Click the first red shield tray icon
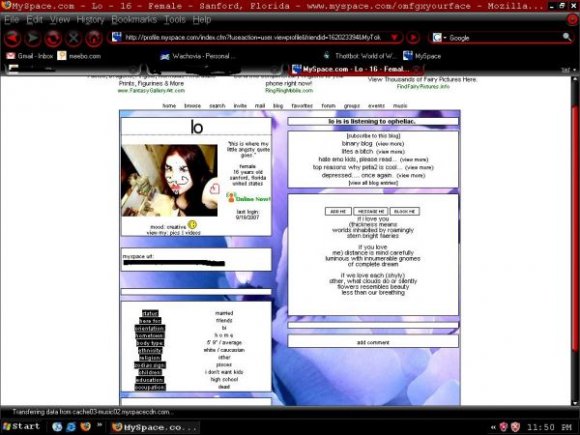This screenshot has width=580, height=435. coord(503,427)
